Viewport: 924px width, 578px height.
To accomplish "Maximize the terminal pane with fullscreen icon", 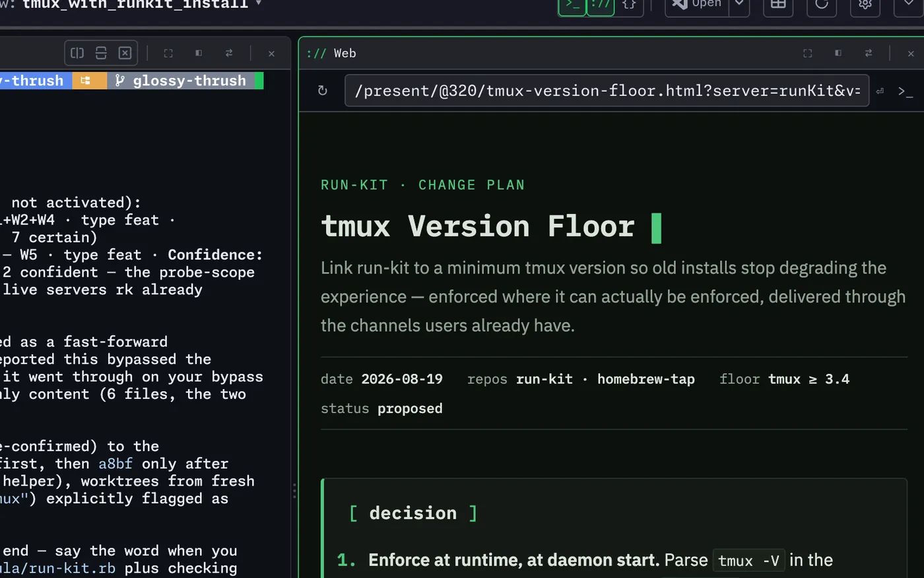I will point(168,53).
